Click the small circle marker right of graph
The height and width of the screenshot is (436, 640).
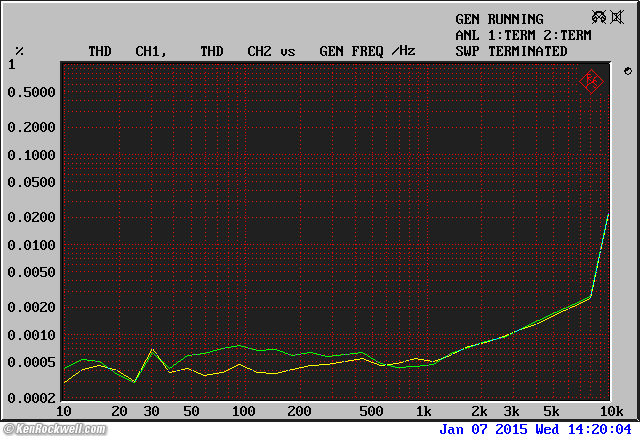click(627, 71)
